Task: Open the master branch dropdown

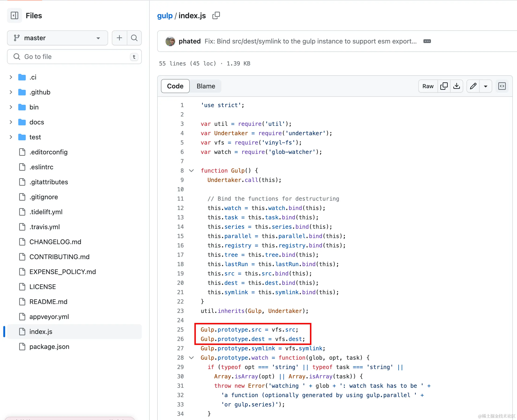Action: coord(57,38)
